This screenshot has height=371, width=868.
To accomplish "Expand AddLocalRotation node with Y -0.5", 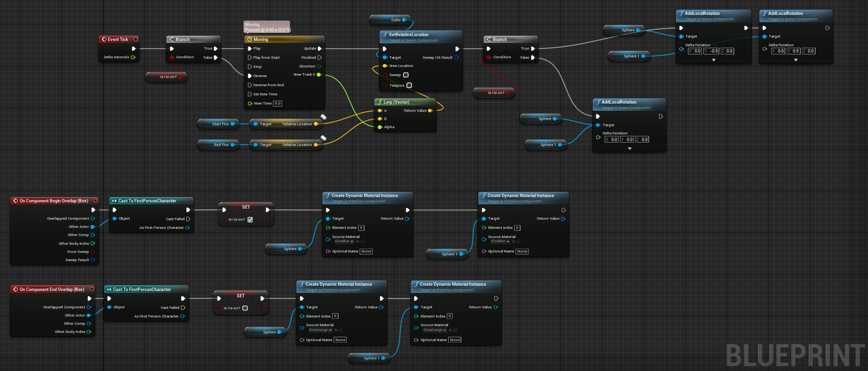I will tap(713, 60).
